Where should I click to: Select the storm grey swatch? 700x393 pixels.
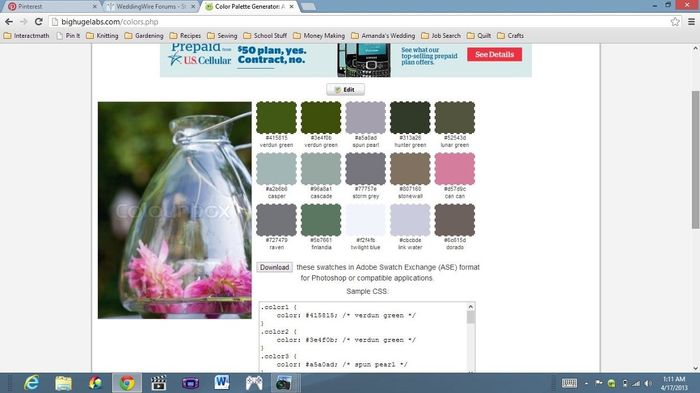[366, 169]
